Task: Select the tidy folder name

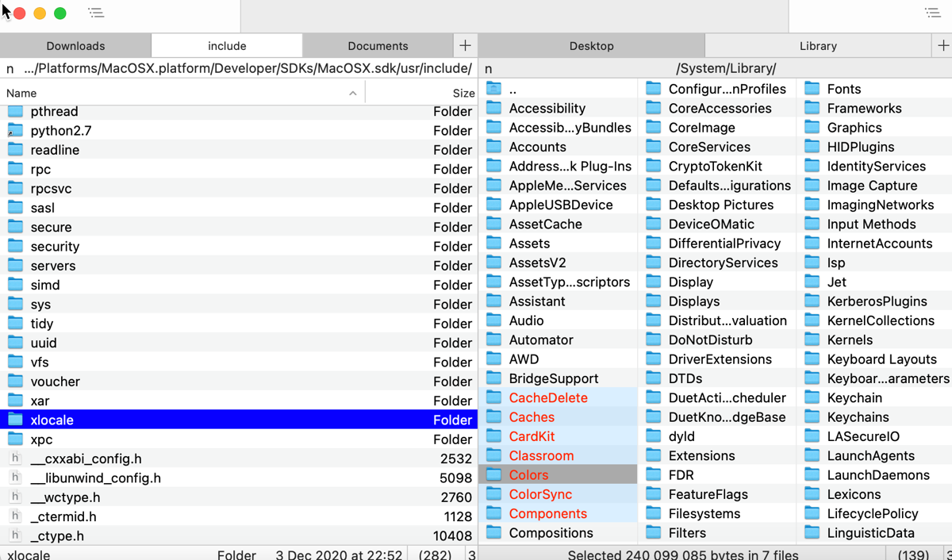Action: coord(42,324)
